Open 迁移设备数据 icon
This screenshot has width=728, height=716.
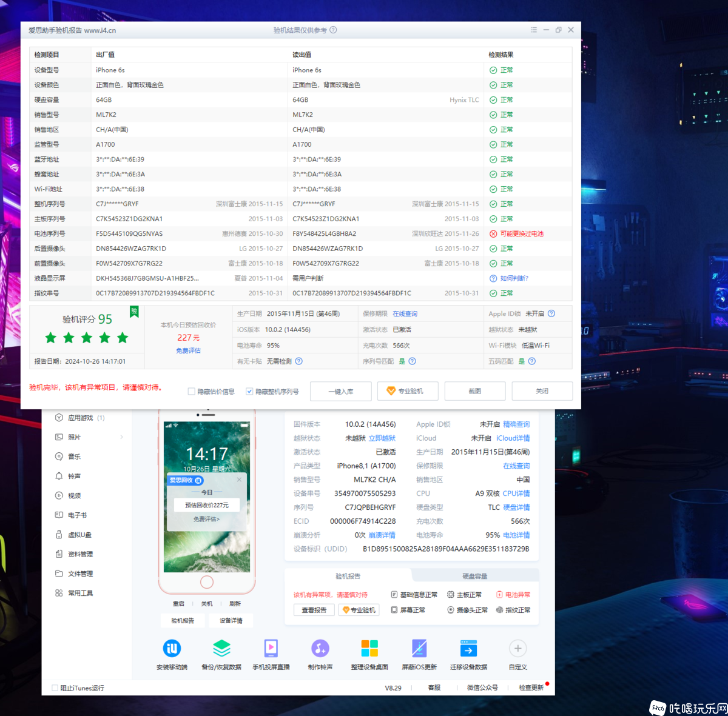pyautogui.click(x=468, y=649)
